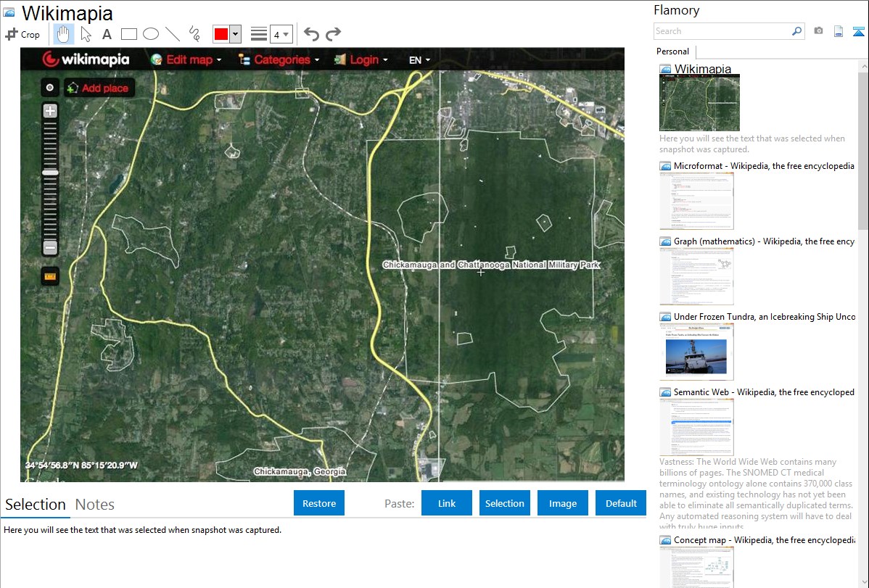The width and height of the screenshot is (869, 588).
Task: Click the Semantic Web entry icon in list
Action: coord(665,392)
